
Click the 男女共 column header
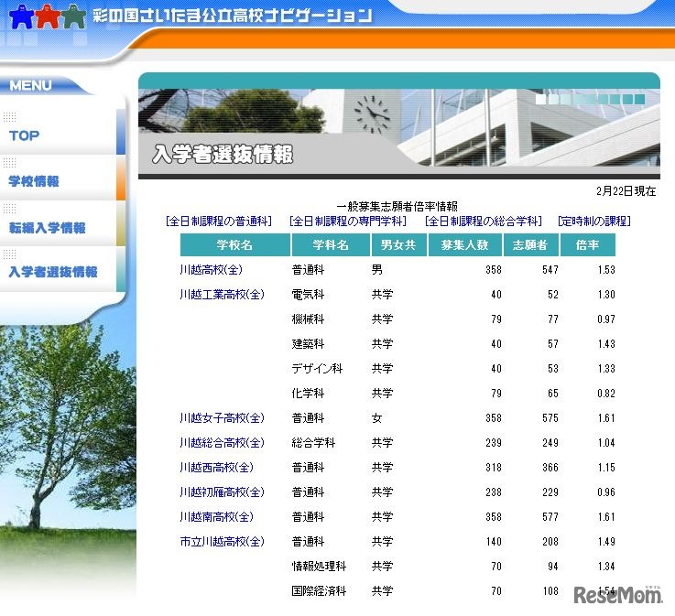[x=398, y=244]
